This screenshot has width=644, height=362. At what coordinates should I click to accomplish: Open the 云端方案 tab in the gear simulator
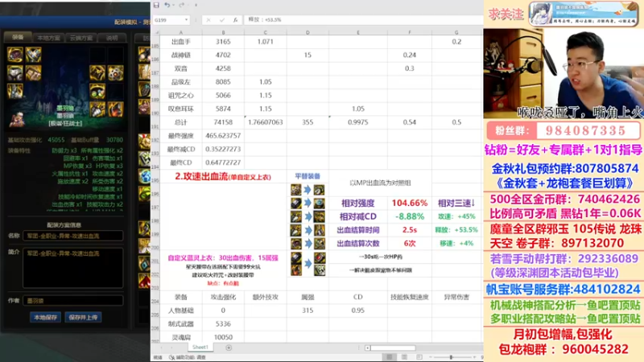(x=81, y=38)
